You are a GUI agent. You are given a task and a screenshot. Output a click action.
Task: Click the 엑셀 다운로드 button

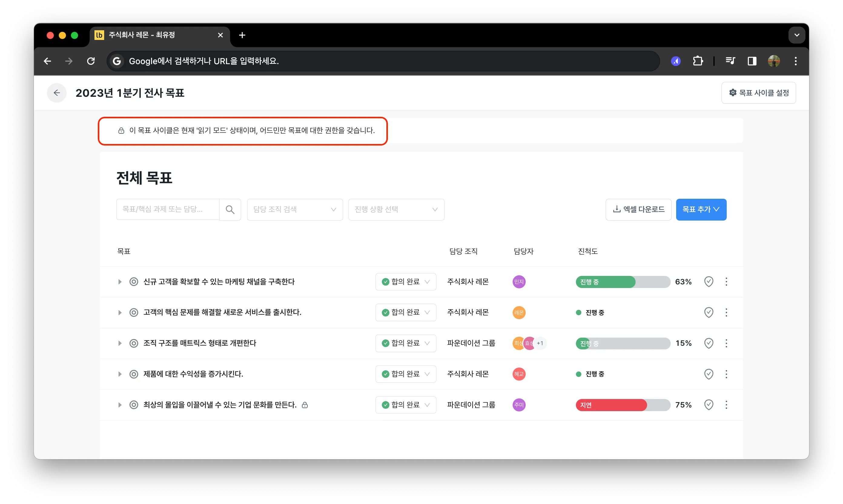(638, 210)
